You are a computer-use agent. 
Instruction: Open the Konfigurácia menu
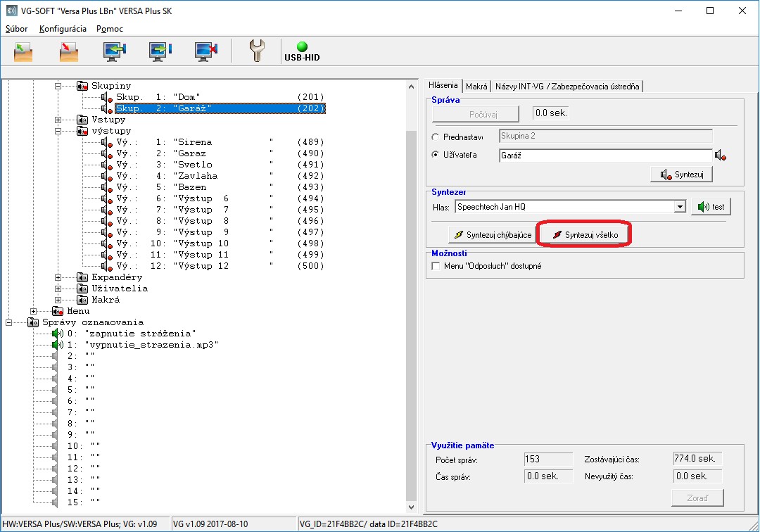[x=63, y=29]
